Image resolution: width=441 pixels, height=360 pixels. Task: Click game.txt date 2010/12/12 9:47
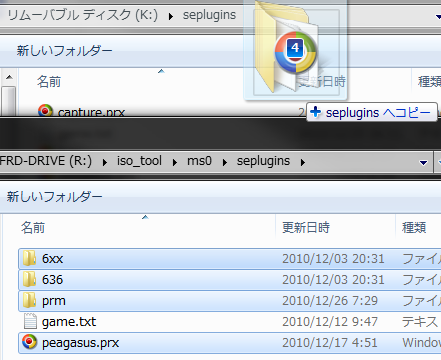(x=330, y=322)
